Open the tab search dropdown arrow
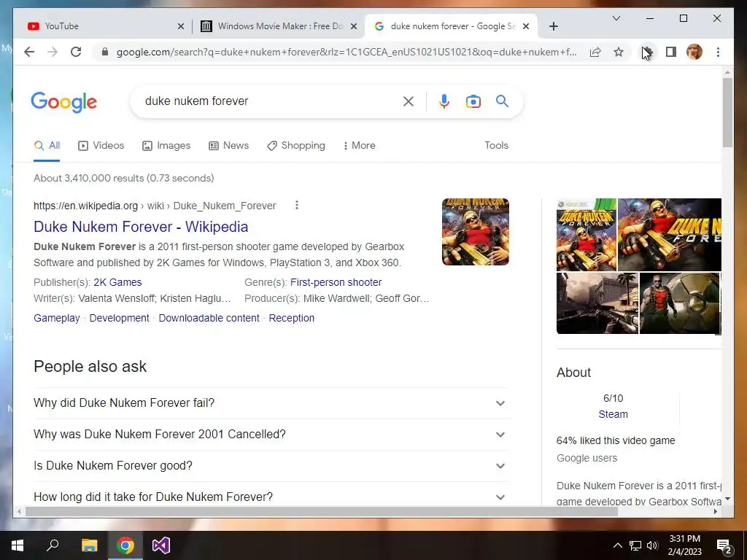This screenshot has height=560, width=747. [x=616, y=18]
